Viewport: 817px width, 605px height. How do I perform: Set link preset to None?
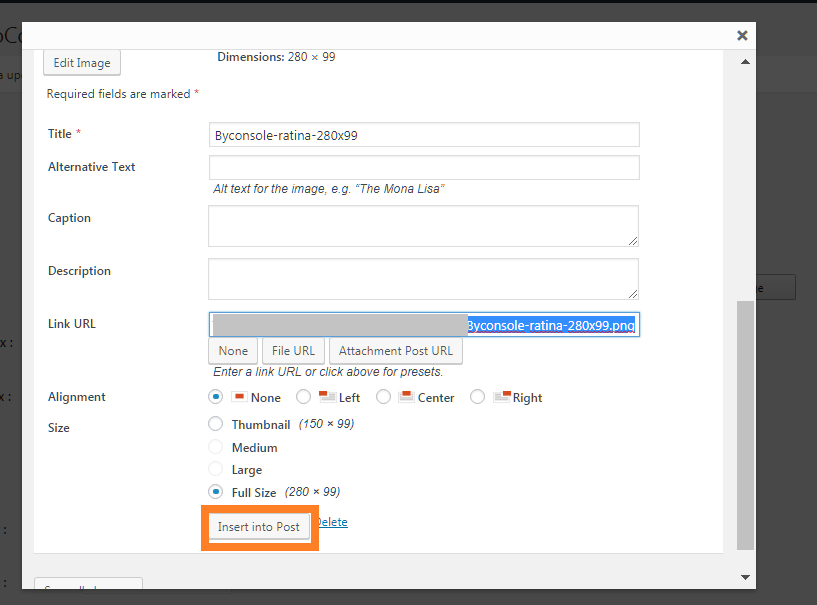pyautogui.click(x=233, y=351)
